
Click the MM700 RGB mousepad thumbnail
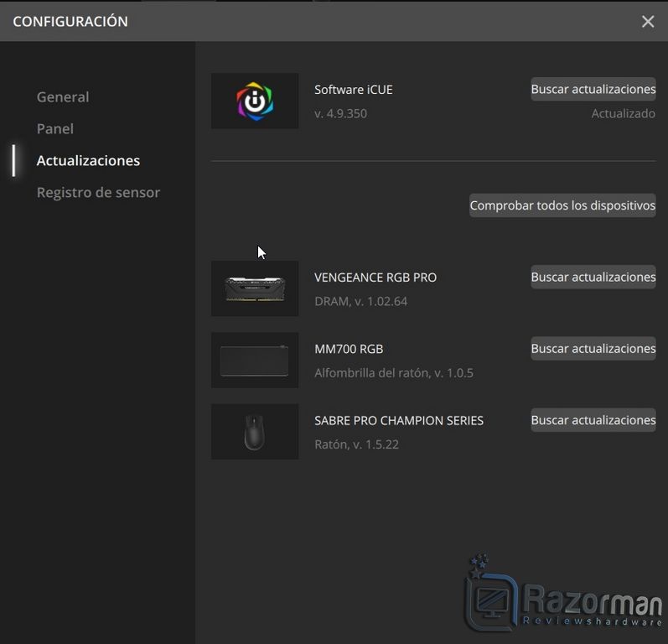[255, 360]
